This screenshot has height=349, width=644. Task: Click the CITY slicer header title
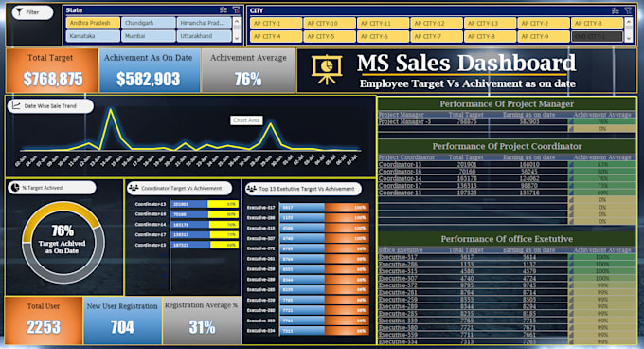[257, 10]
